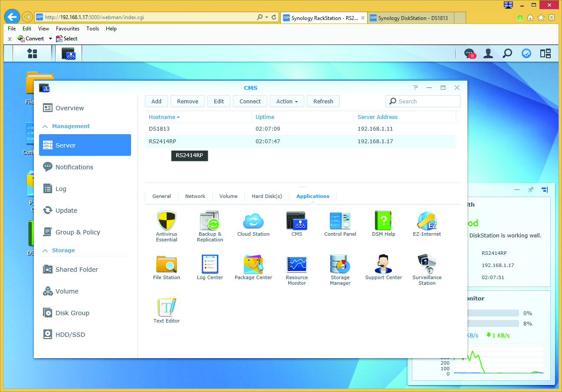
Task: Open the browser home icon
Action: point(530,18)
